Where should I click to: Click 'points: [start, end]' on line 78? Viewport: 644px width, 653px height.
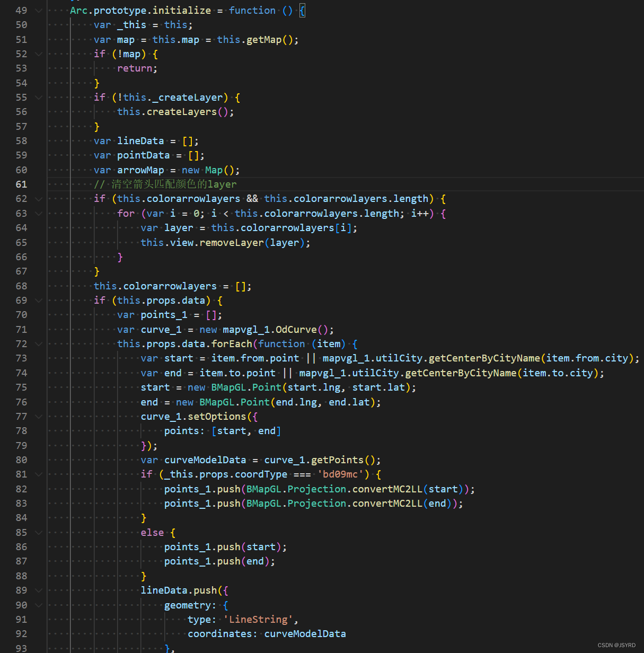pyautogui.click(x=223, y=431)
